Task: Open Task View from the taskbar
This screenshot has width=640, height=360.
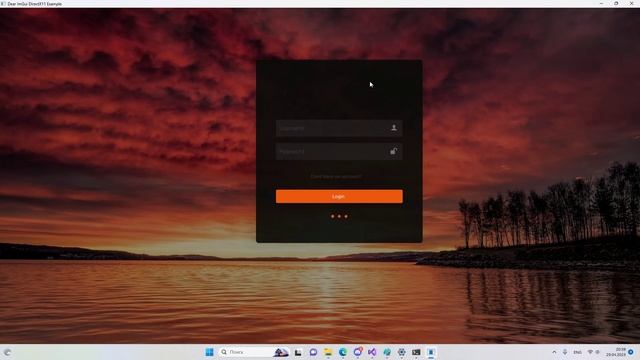Action: click(298, 352)
